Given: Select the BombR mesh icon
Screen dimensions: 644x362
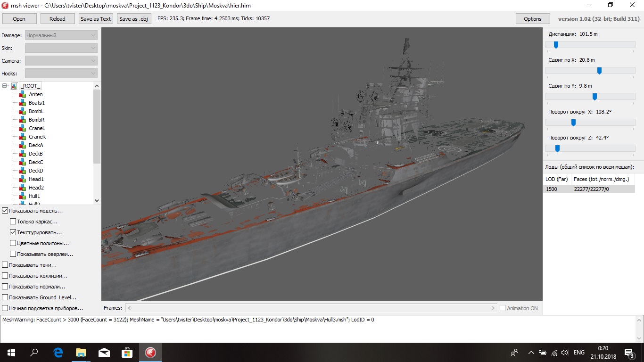Looking at the screenshot, I should point(23,120).
